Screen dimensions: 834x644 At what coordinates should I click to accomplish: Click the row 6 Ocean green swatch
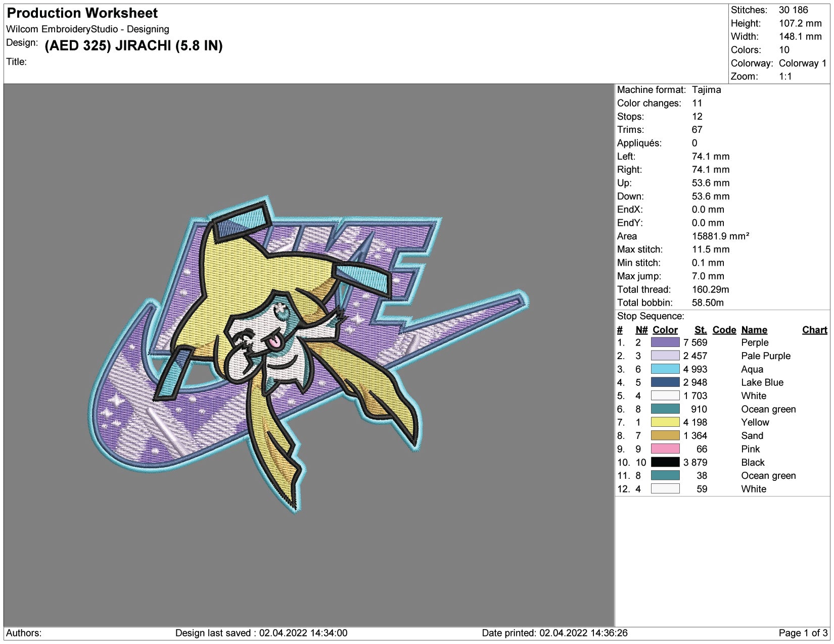tap(665, 409)
